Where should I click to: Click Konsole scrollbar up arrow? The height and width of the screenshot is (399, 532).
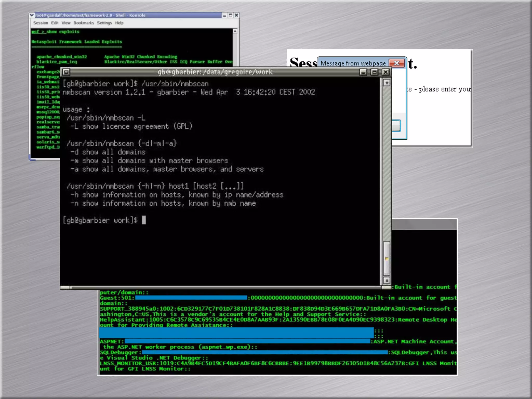[x=235, y=31]
